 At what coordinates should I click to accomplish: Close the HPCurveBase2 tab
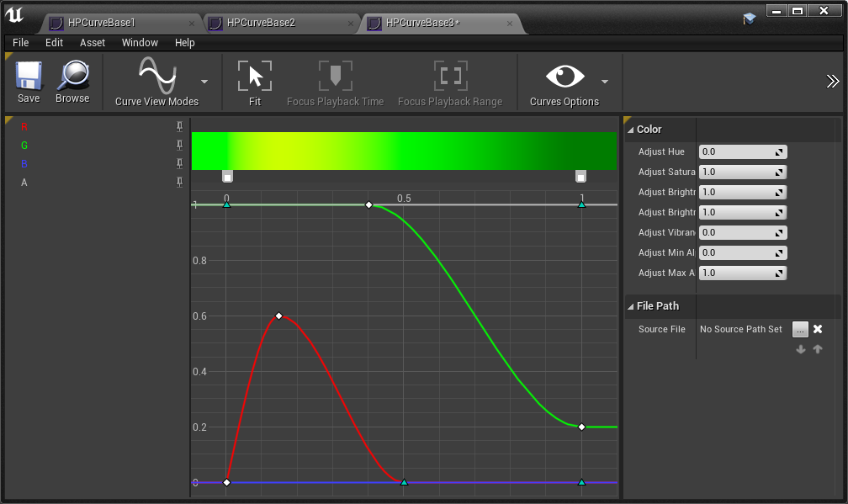tap(351, 24)
